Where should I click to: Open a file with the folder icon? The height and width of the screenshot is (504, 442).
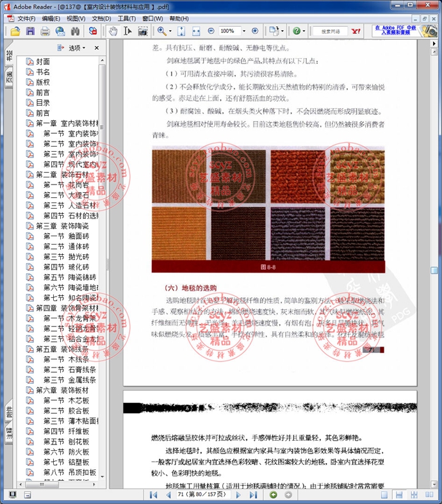(x=15, y=31)
